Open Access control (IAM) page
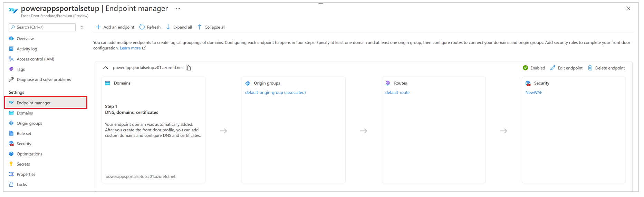The width and height of the screenshot is (644, 197). coord(35,59)
